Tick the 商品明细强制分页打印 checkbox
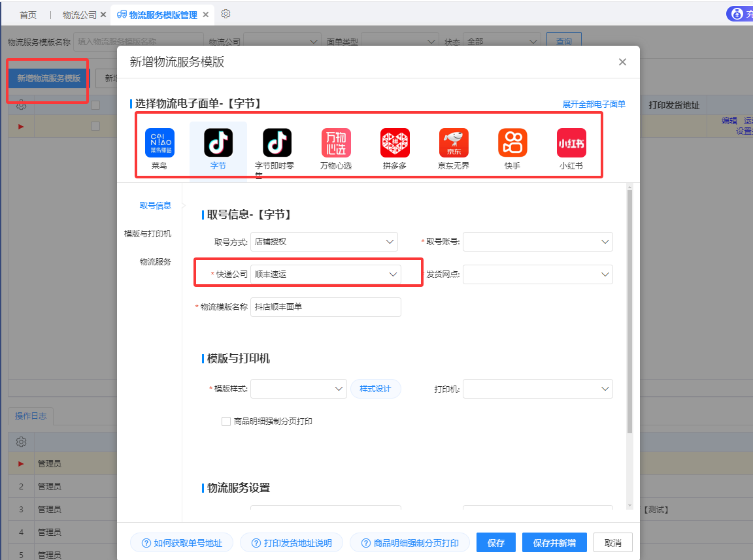Viewport: 753px width, 560px height. pos(226,421)
